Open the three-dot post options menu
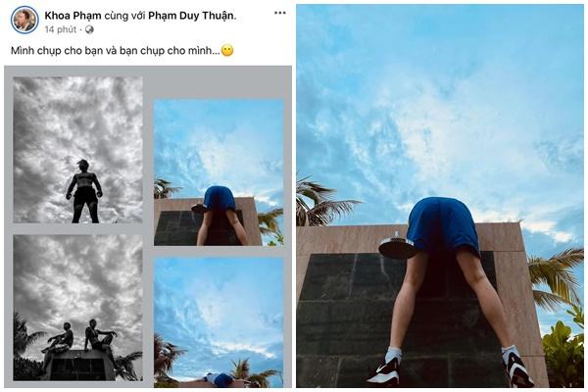The image size is (588, 392). (280, 14)
